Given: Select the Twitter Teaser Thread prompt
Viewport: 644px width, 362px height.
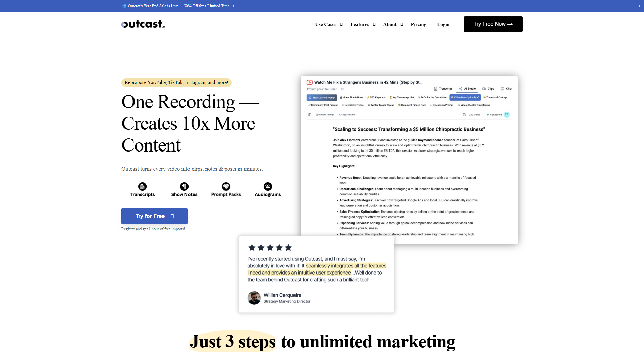Looking at the screenshot, I should pyautogui.click(x=381, y=105).
